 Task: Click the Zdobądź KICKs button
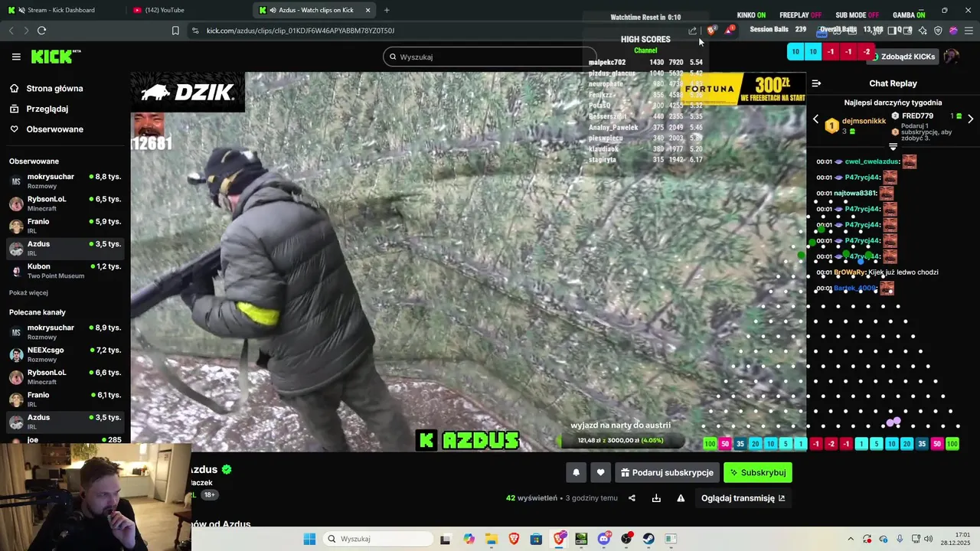click(903, 57)
